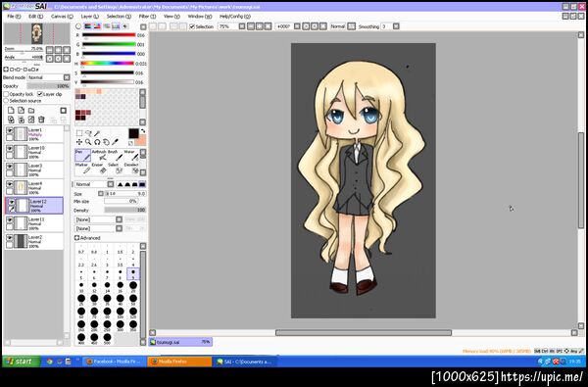Image resolution: width=588 pixels, height=387 pixels.
Task: Adjust the red R color slider
Action: point(108,35)
